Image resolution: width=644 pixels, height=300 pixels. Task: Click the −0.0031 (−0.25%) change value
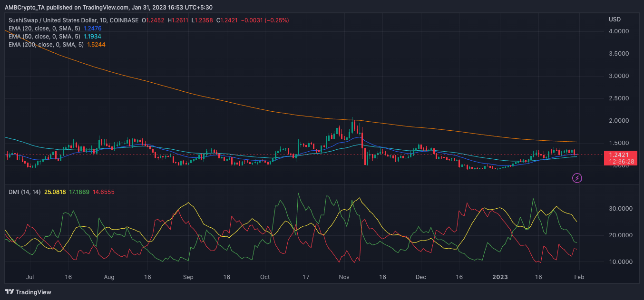click(265, 20)
